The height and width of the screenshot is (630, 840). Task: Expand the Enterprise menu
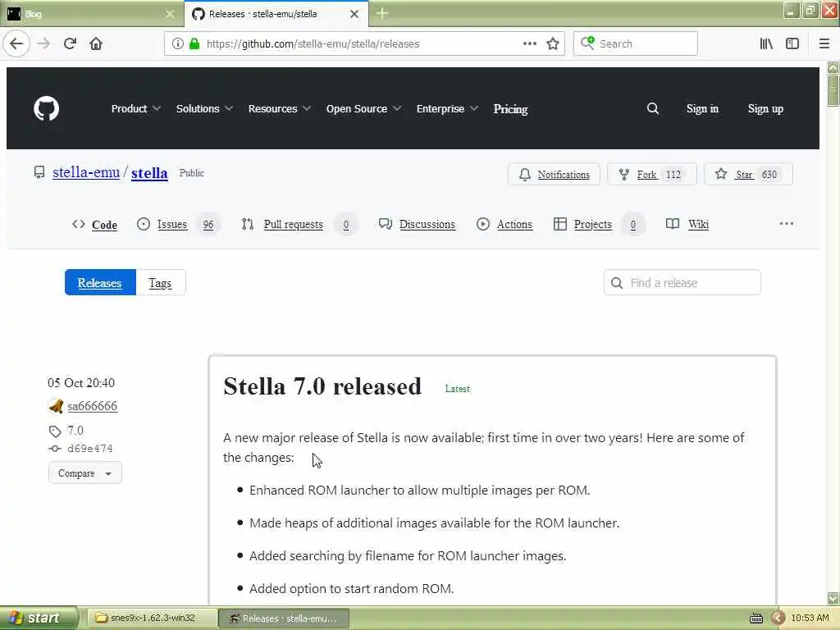pos(447,109)
